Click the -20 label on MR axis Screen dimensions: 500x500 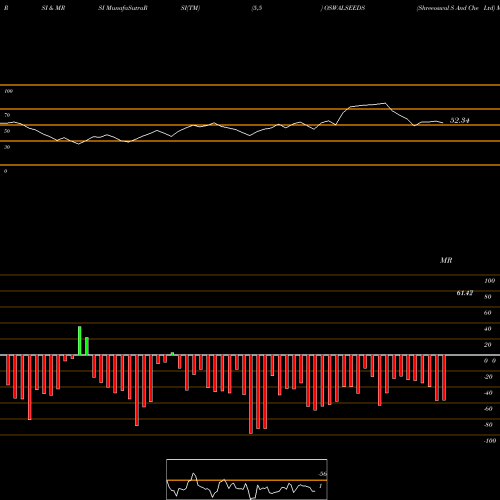click(x=488, y=377)
